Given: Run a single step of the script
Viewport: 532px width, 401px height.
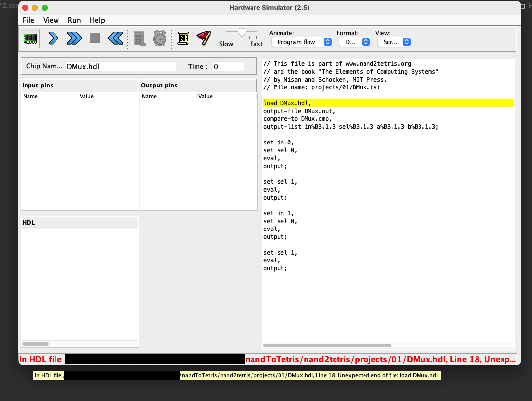Looking at the screenshot, I should [x=54, y=38].
